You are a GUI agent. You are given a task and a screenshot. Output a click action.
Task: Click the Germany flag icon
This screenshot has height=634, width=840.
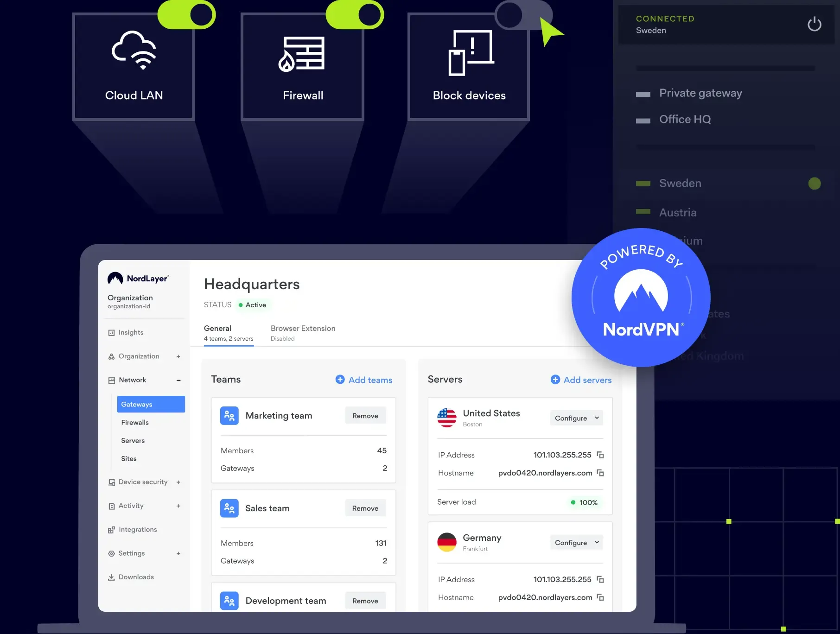[447, 542]
